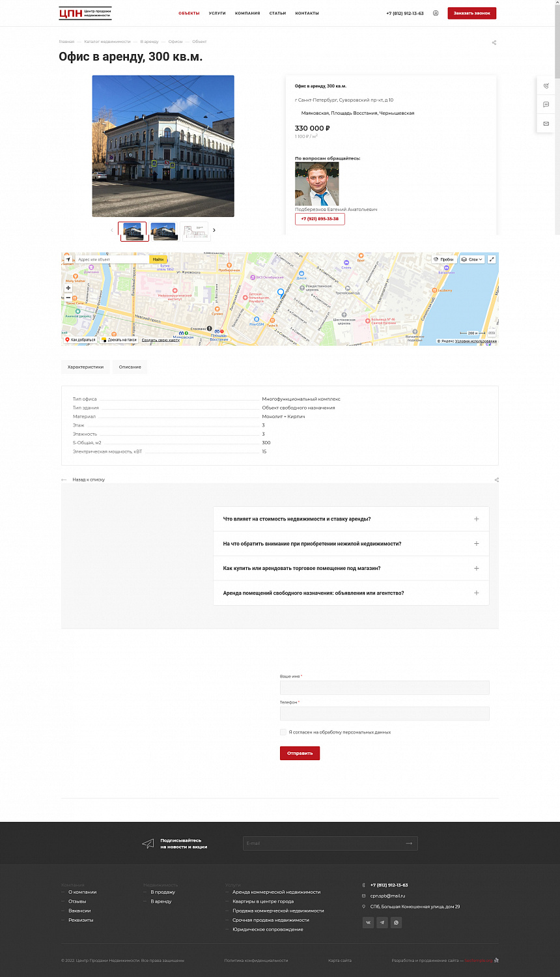Image resolution: width=560 pixels, height=977 pixels.
Task: Show next gallery thumbnails arrow
Action: tap(214, 230)
